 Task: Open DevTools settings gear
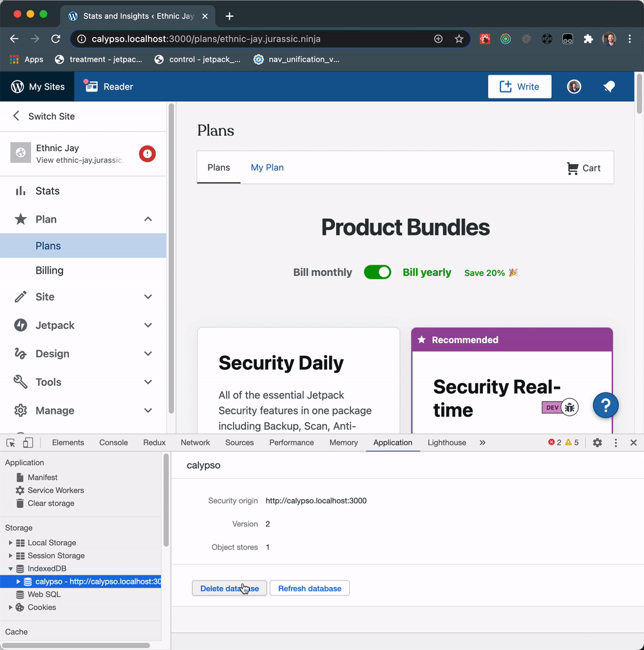coord(597,443)
